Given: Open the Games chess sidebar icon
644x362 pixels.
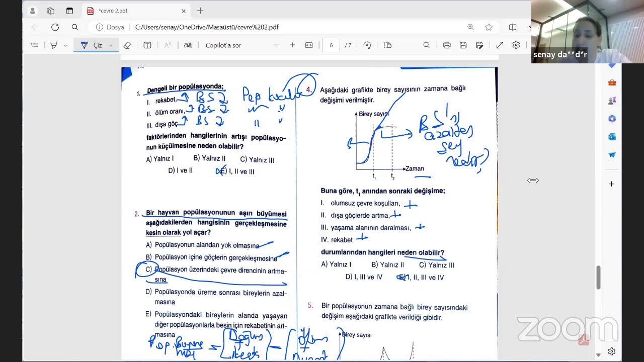Looking at the screenshot, I should tap(612, 101).
